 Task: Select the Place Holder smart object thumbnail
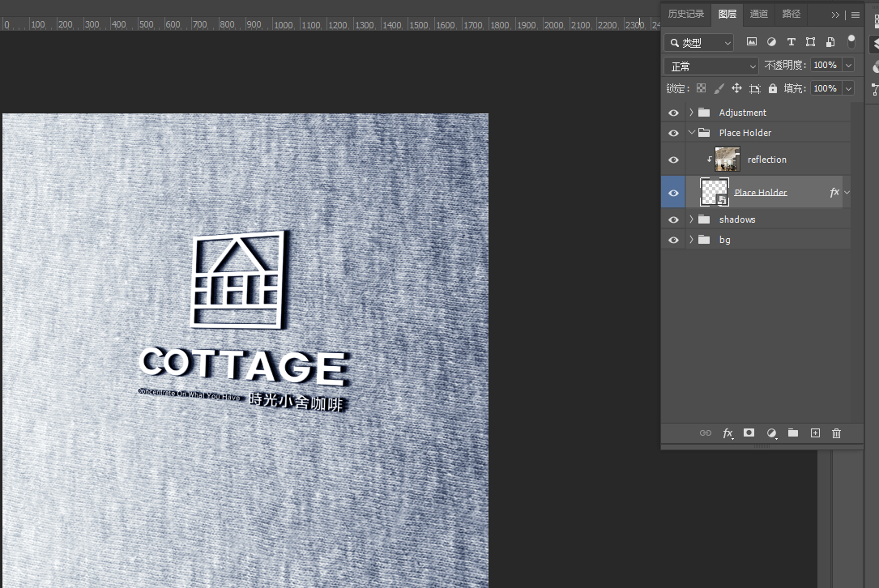pos(715,192)
